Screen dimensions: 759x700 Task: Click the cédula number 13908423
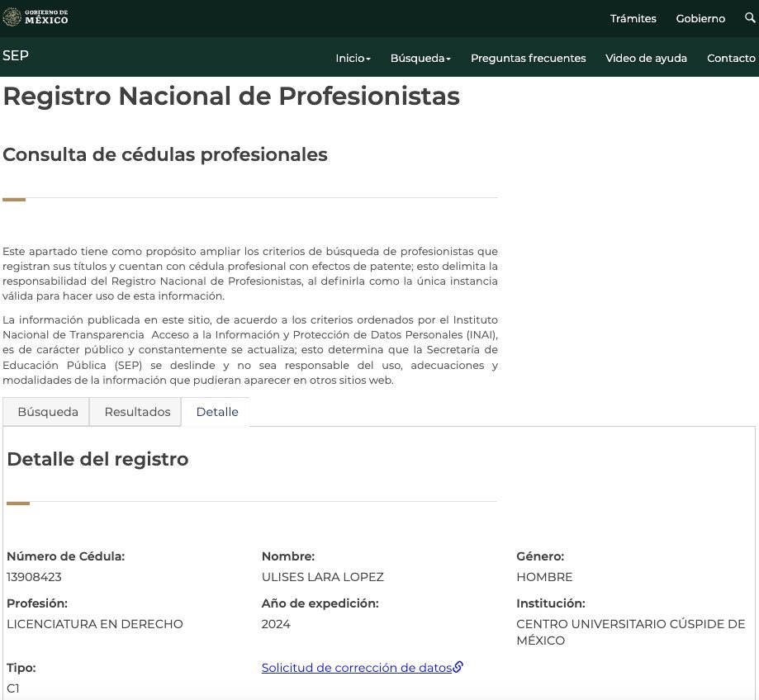(35, 577)
